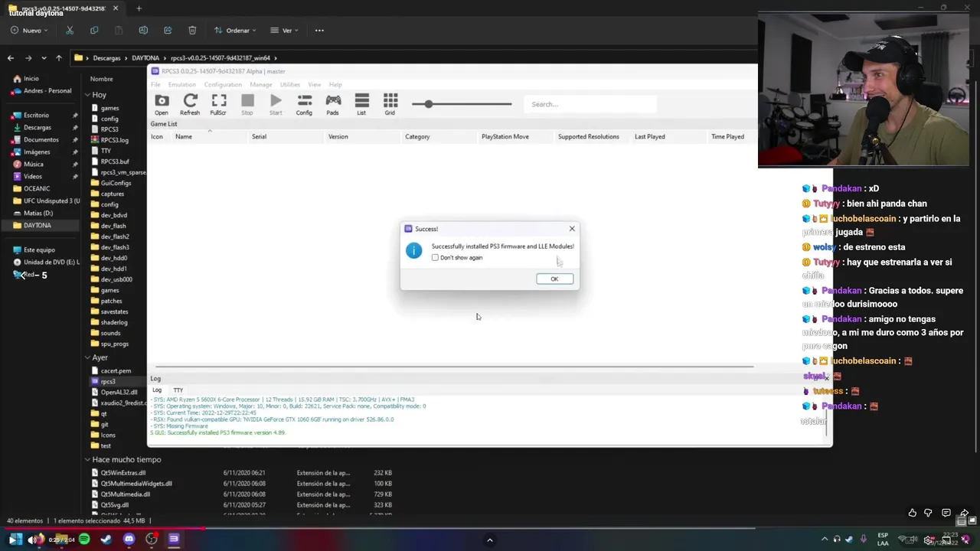This screenshot has height=551, width=980.
Task: Open the Configuration menu in RPCS3
Action: coord(223,84)
